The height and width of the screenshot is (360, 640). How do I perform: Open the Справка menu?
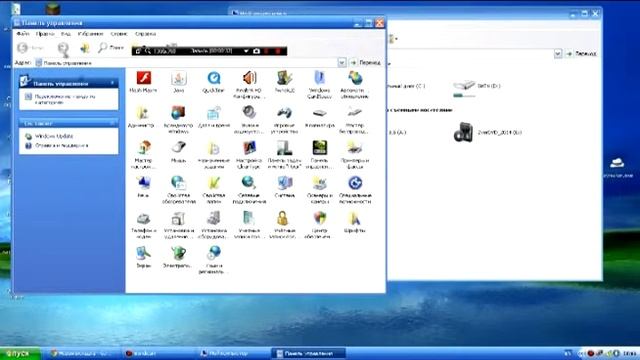click(145, 34)
